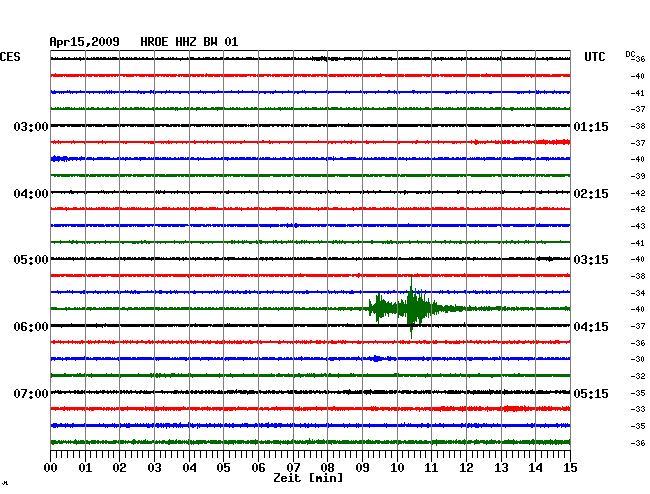Viewport: 650px width, 494px height.
Task: Click the 13 minute axis label
Action: (501, 468)
